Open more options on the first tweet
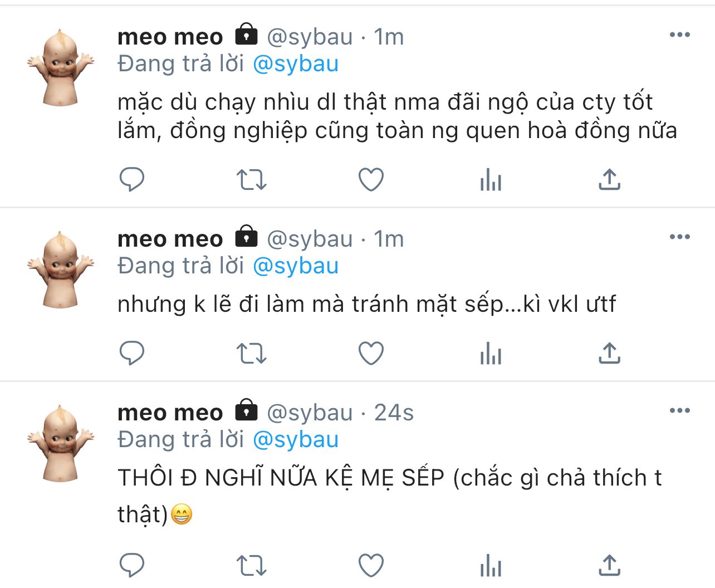Viewport: 715px width, 588px height. (x=679, y=35)
